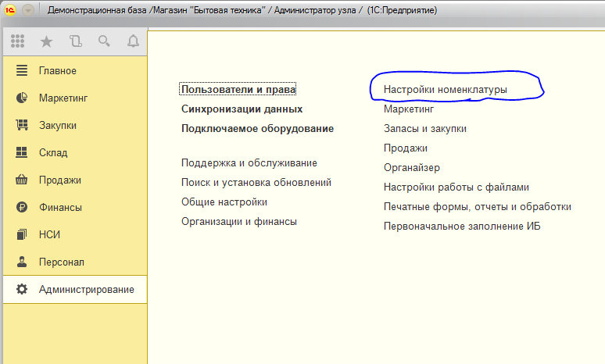The width and height of the screenshot is (605, 364).
Task: Open Настройки номенклатуры link
Action: point(446,90)
